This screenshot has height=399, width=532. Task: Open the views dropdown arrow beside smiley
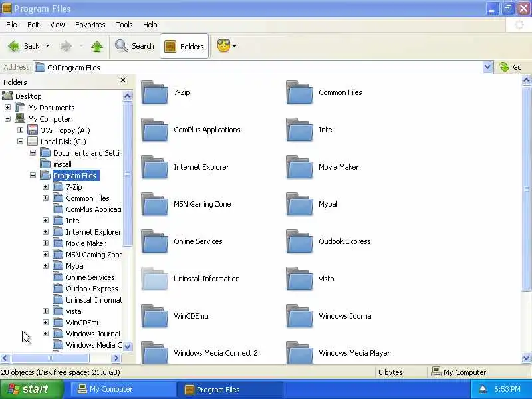pos(235,46)
